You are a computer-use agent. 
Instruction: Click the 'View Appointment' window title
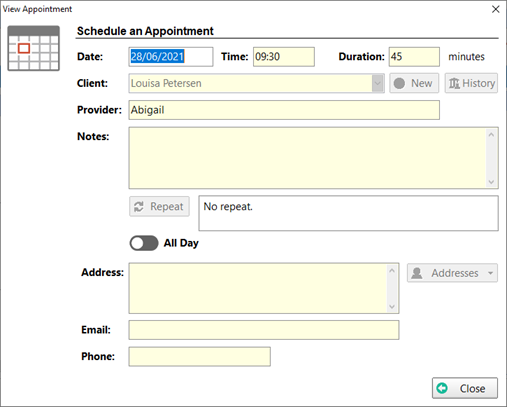click(x=37, y=9)
